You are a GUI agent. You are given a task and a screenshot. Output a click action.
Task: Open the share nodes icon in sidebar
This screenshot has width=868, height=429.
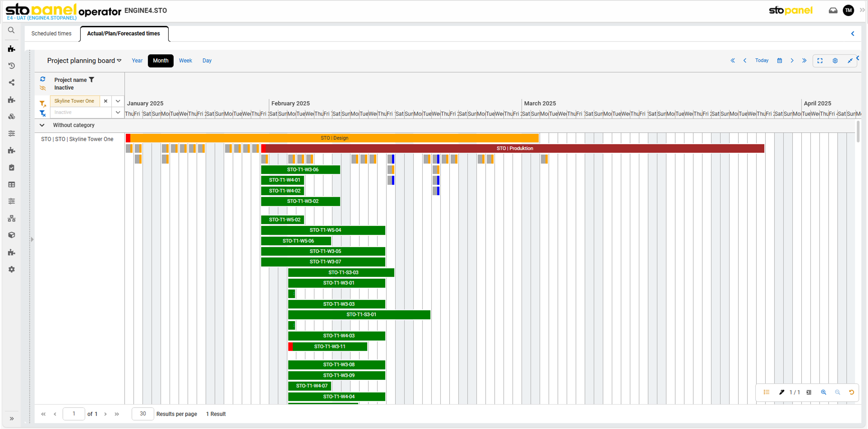[11, 83]
